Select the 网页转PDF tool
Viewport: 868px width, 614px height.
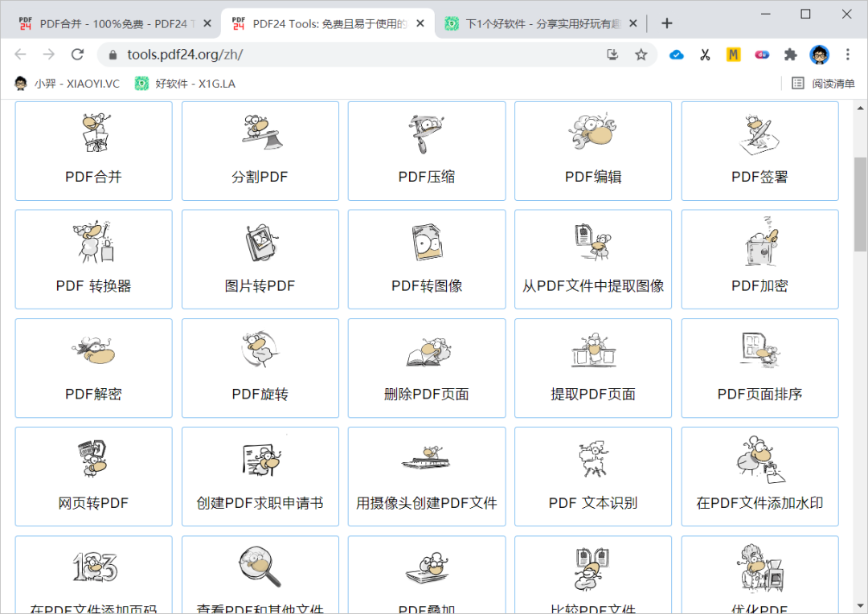pyautogui.click(x=93, y=477)
